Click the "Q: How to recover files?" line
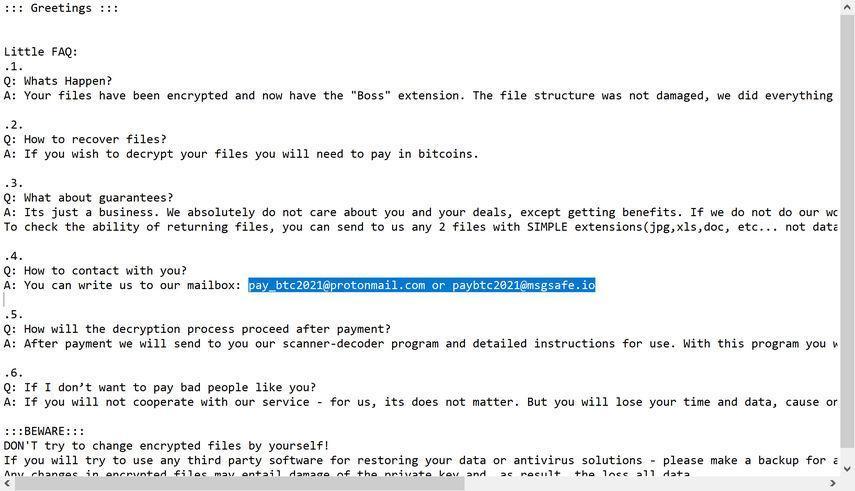This screenshot has width=855, height=491. (x=85, y=139)
